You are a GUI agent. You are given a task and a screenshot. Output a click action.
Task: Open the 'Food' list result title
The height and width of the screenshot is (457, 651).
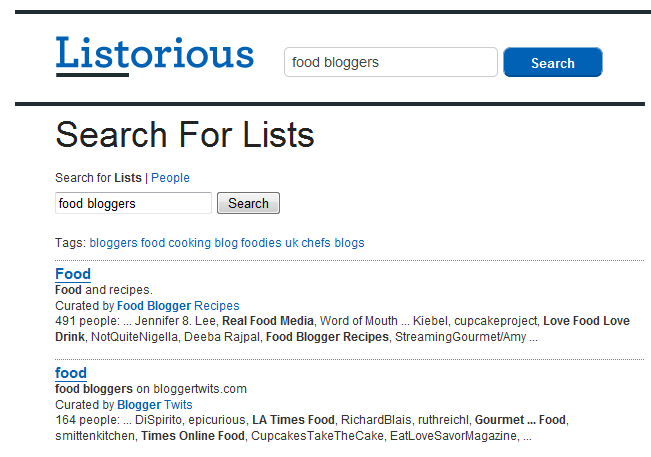[x=73, y=274]
